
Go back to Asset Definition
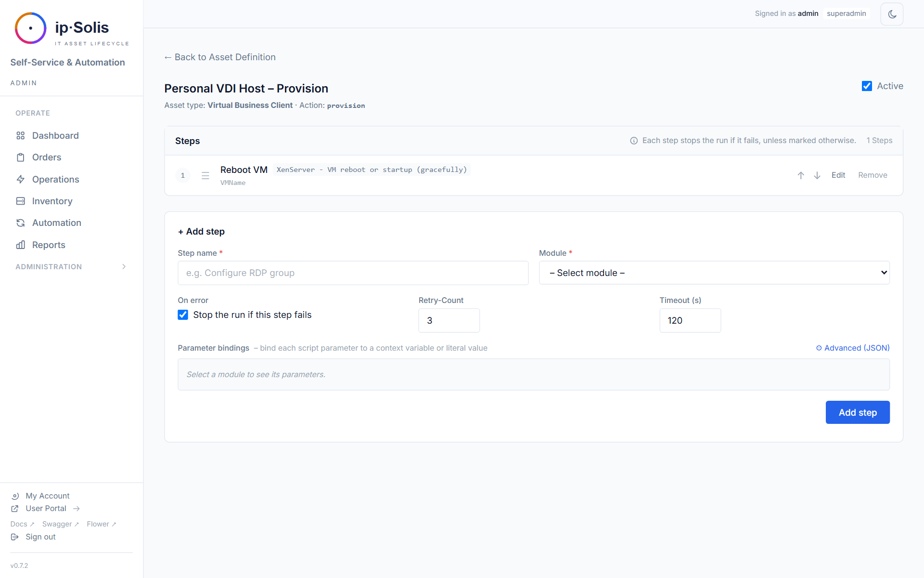pos(220,57)
